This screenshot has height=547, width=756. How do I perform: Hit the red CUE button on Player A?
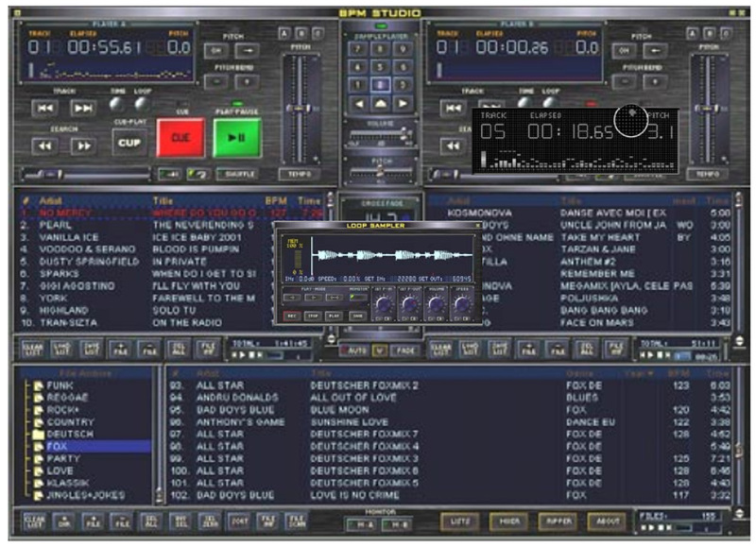(x=180, y=138)
